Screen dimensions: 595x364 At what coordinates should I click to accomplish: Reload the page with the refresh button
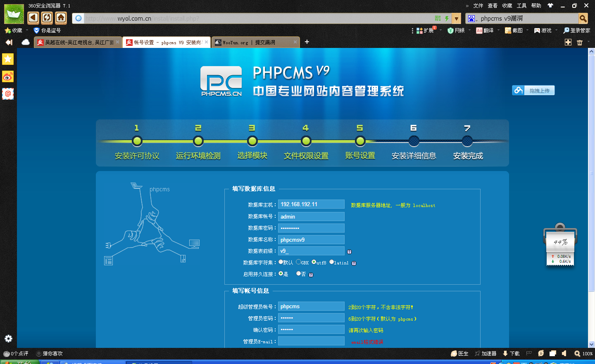(x=47, y=17)
